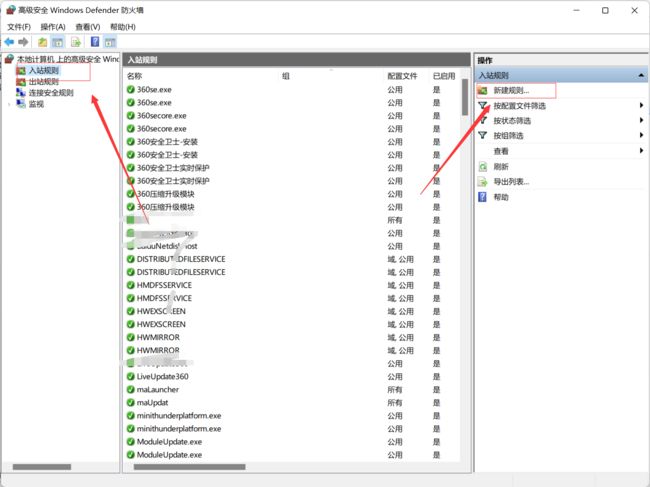The width and height of the screenshot is (650, 487).
Task: Select the second HWEXSCREEN rule
Action: tap(161, 324)
